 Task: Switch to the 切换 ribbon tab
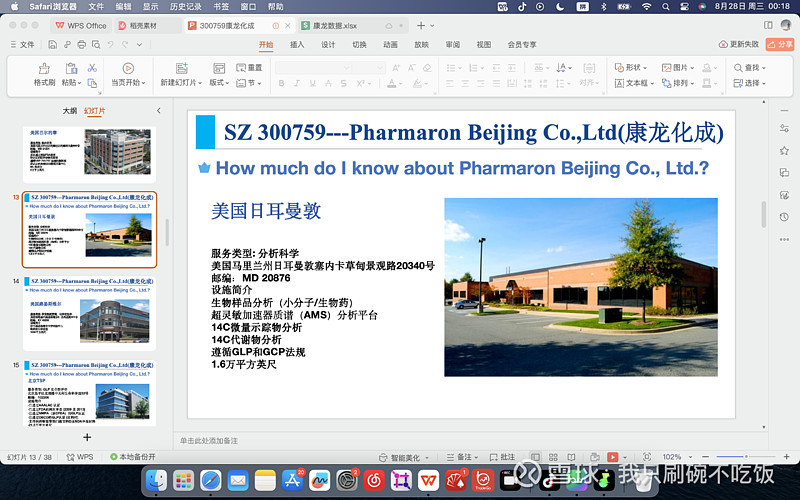click(x=359, y=45)
